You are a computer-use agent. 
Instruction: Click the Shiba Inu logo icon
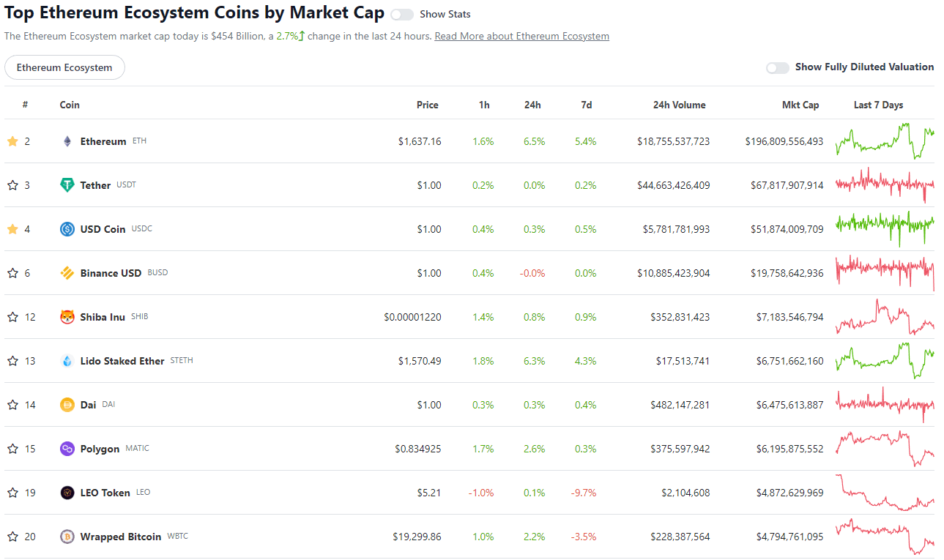click(x=67, y=317)
